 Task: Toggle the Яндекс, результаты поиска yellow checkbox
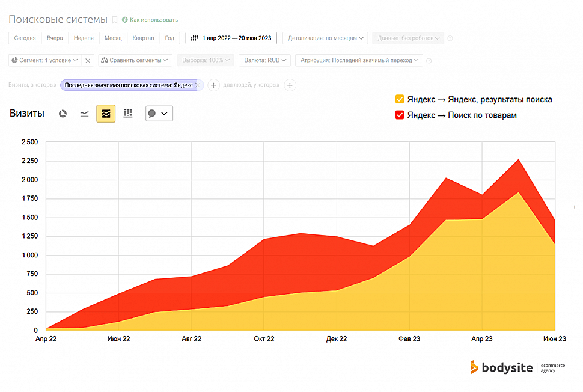click(400, 99)
